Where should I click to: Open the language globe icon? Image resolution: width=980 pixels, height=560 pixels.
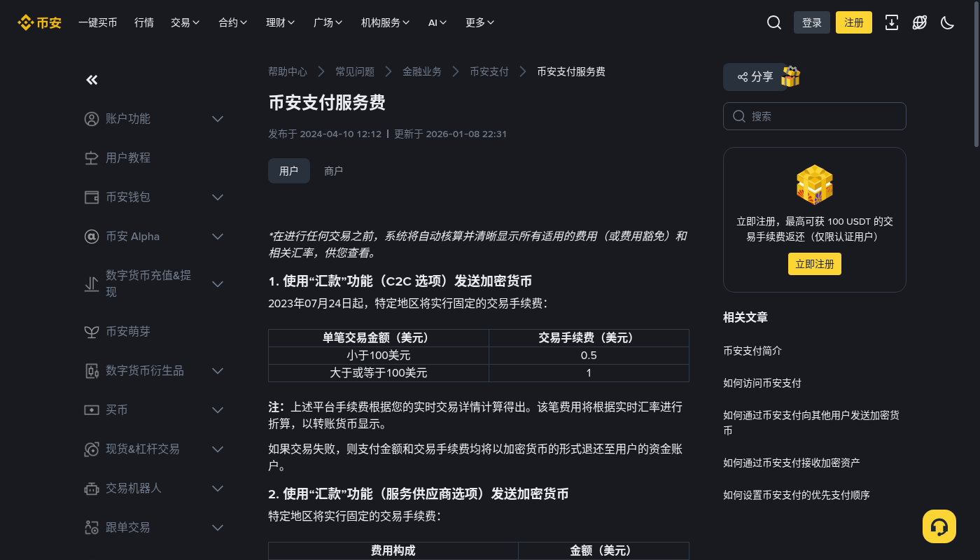(920, 22)
